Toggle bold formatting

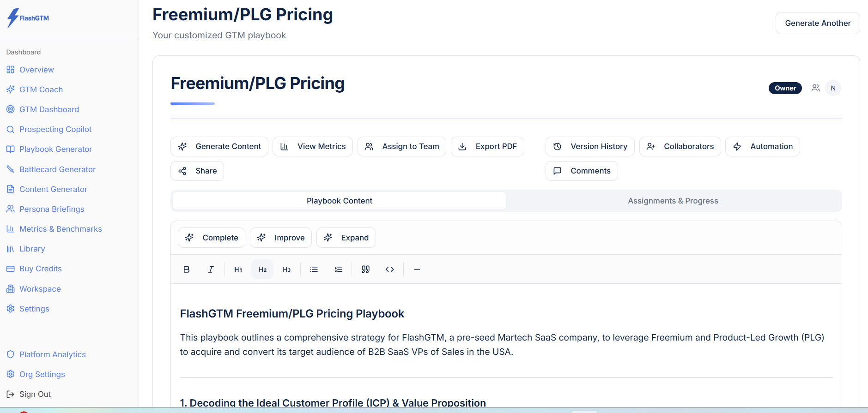point(187,269)
